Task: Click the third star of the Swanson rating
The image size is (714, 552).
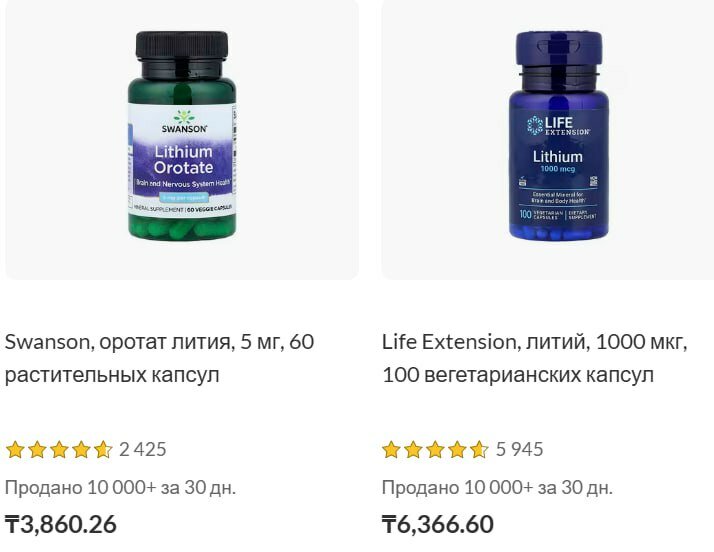Action: point(59,450)
